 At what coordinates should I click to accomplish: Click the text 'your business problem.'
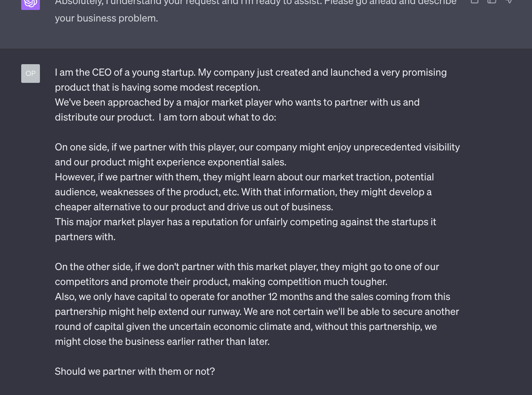point(106,18)
